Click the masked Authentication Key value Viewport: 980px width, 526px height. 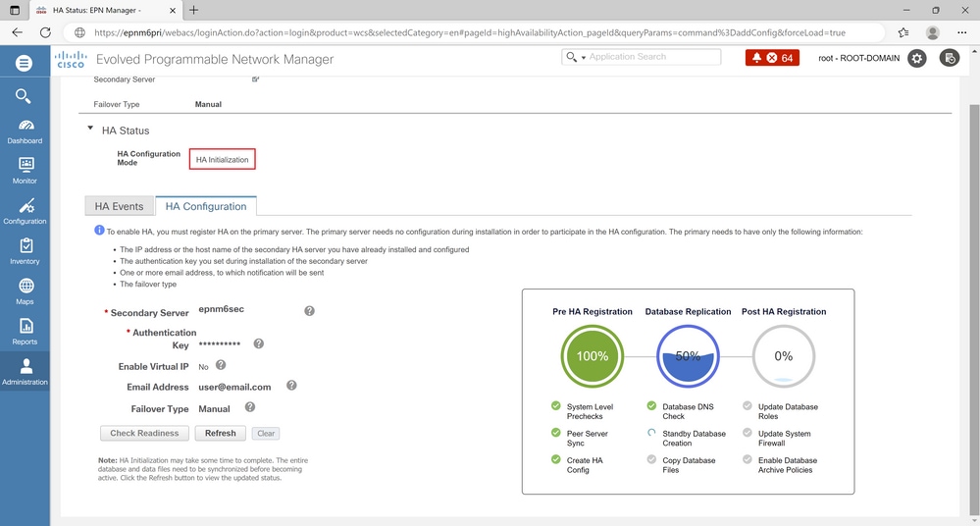220,344
